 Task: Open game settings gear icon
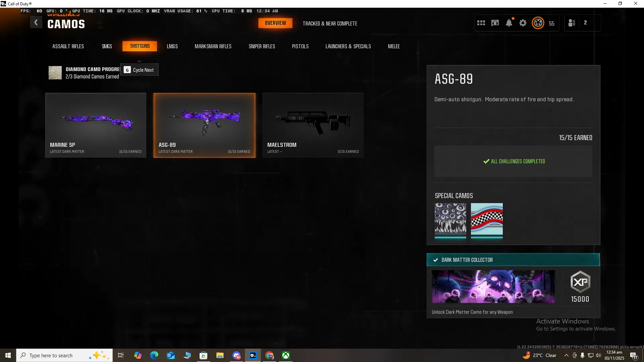coord(523,23)
